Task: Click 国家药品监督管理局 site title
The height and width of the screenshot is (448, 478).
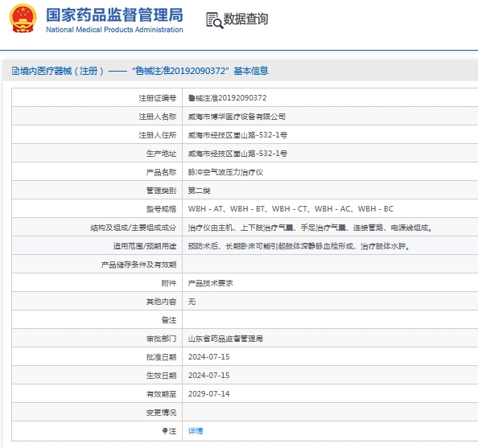Action: click(x=114, y=15)
